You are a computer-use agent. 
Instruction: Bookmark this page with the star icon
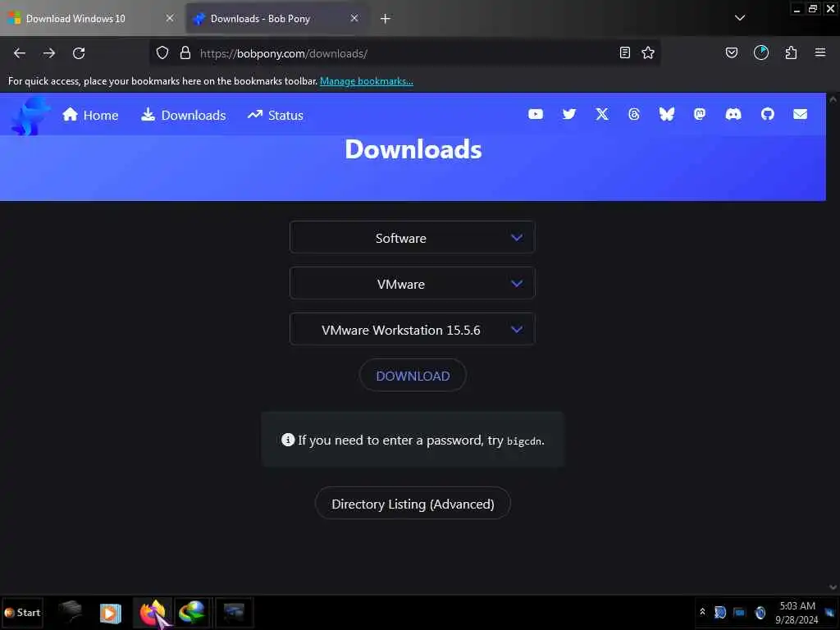(x=648, y=53)
